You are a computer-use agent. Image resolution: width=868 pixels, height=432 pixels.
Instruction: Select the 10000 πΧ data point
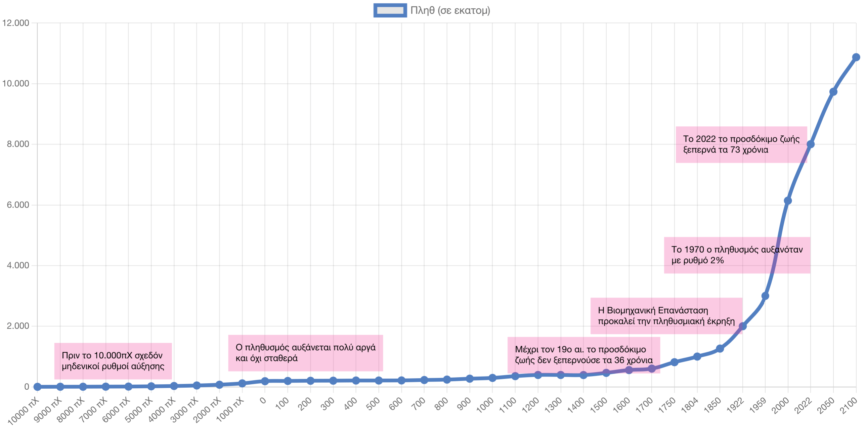pyautogui.click(x=37, y=387)
